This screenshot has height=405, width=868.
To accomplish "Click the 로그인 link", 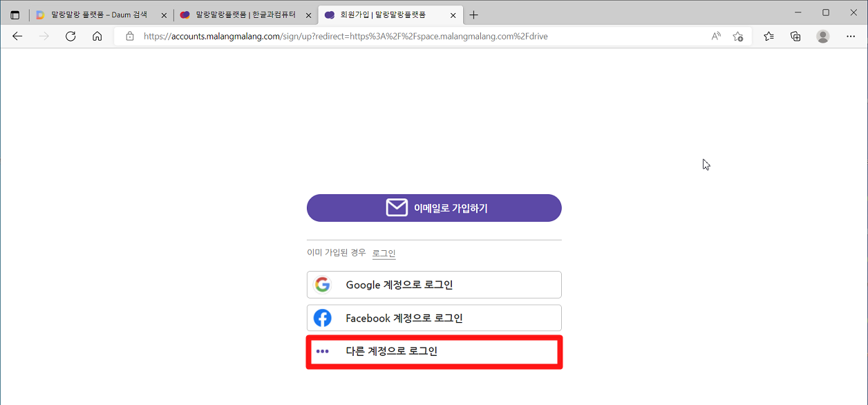I will [384, 254].
